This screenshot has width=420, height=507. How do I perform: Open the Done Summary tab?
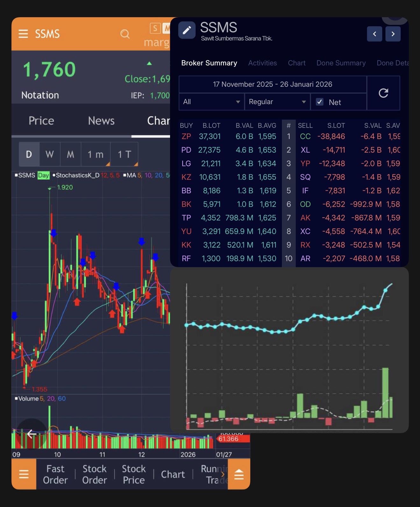(x=341, y=63)
